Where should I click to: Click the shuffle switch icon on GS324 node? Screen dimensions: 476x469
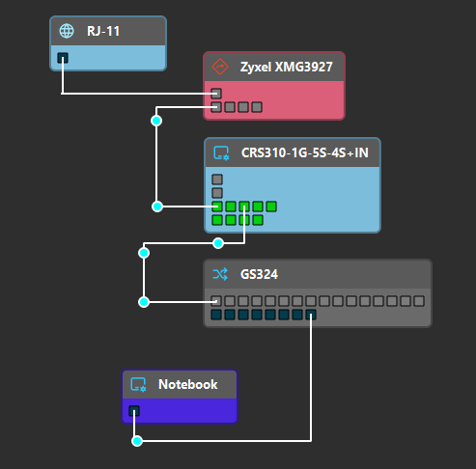tap(220, 274)
